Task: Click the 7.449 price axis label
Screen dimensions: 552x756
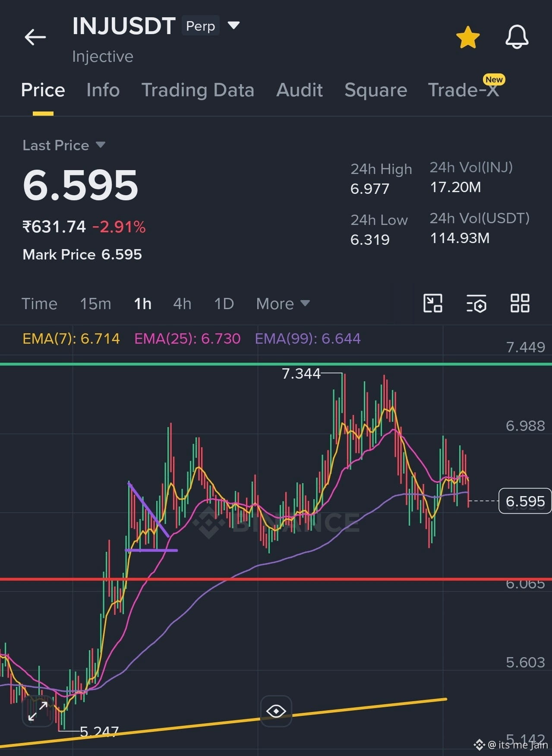Action: pyautogui.click(x=525, y=348)
